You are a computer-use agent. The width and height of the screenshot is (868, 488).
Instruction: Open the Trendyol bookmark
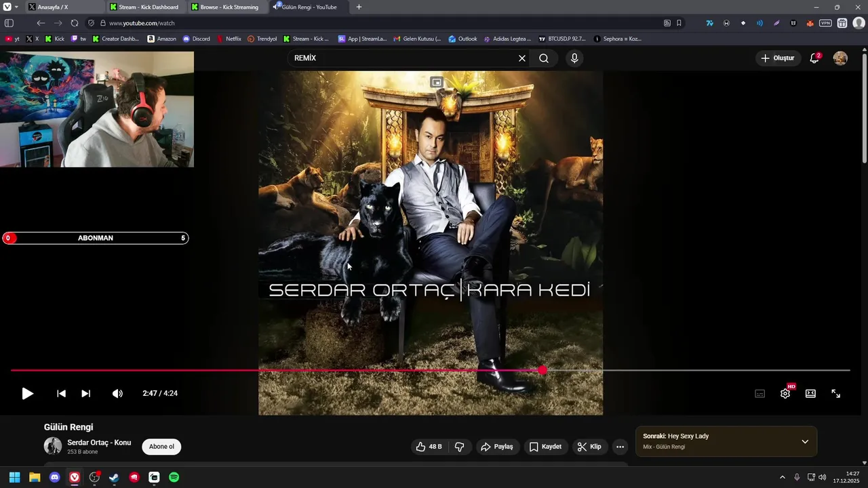click(262, 39)
